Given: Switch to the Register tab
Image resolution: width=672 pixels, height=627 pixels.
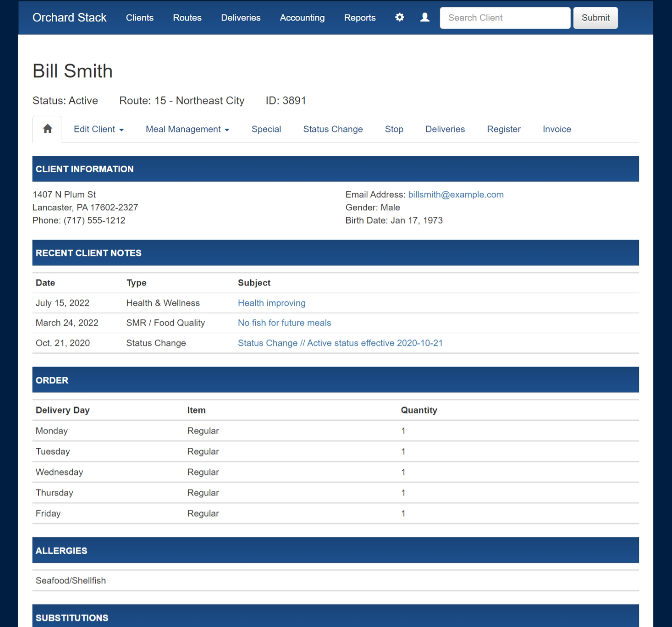Looking at the screenshot, I should click(x=504, y=129).
